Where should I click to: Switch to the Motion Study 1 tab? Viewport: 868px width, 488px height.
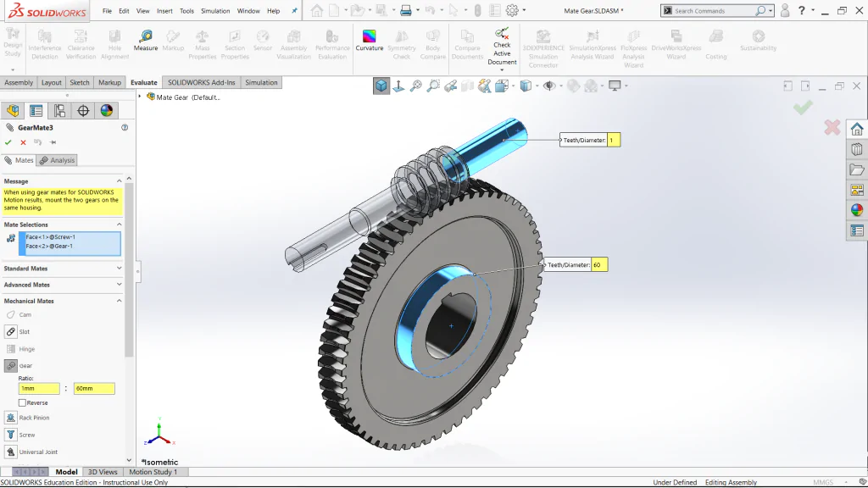point(153,472)
